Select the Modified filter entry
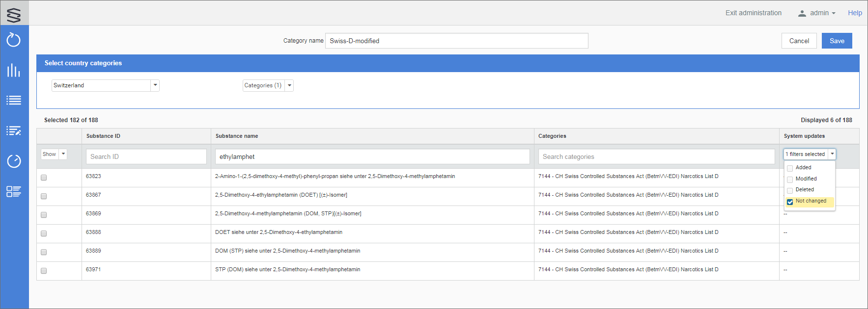Screen dimensions: 868x309 tap(790, 180)
